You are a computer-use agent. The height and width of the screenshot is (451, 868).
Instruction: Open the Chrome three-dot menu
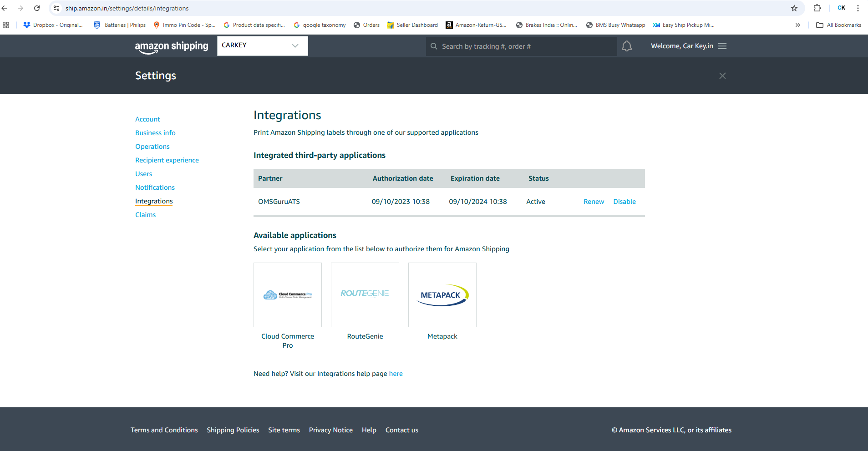858,8
